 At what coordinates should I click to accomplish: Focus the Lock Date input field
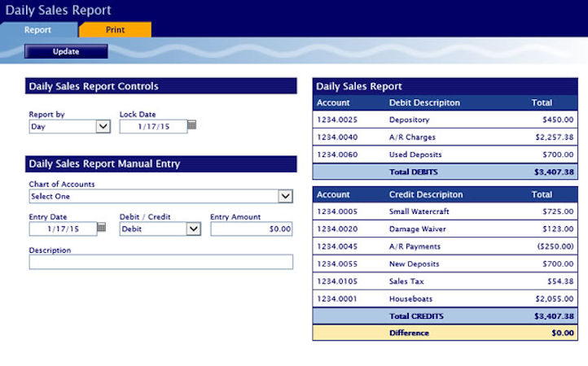153,126
